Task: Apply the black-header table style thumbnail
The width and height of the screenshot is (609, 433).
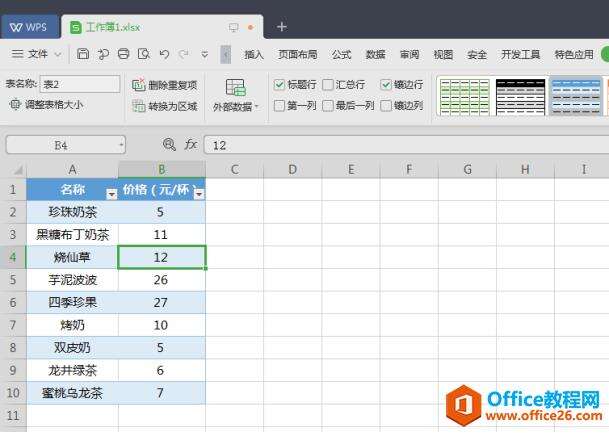Action: (520, 97)
